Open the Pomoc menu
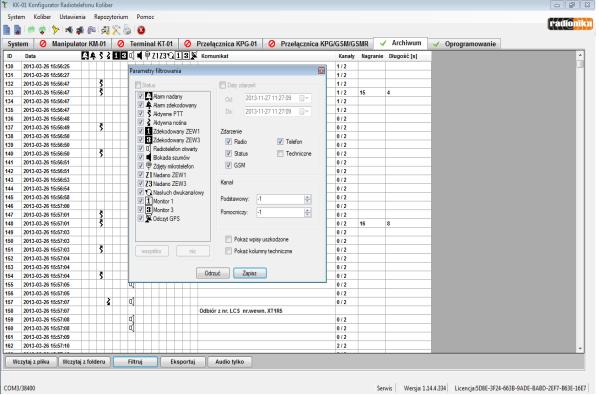Image resolution: width=599 pixels, height=395 pixels. click(x=145, y=17)
